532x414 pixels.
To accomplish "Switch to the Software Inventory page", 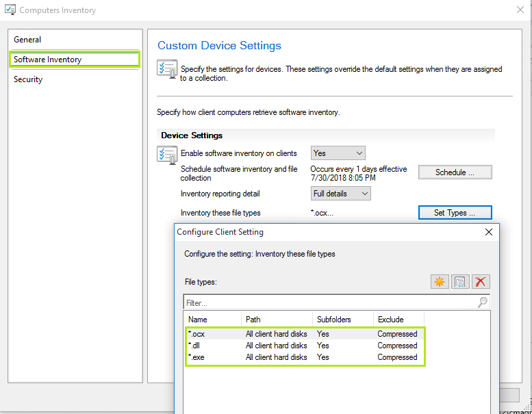I will pyautogui.click(x=47, y=60).
